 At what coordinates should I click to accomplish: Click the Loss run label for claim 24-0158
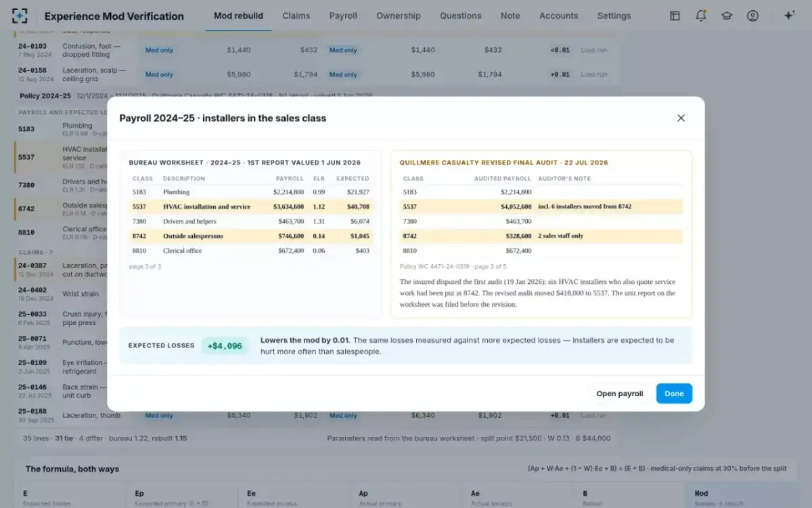tap(593, 75)
